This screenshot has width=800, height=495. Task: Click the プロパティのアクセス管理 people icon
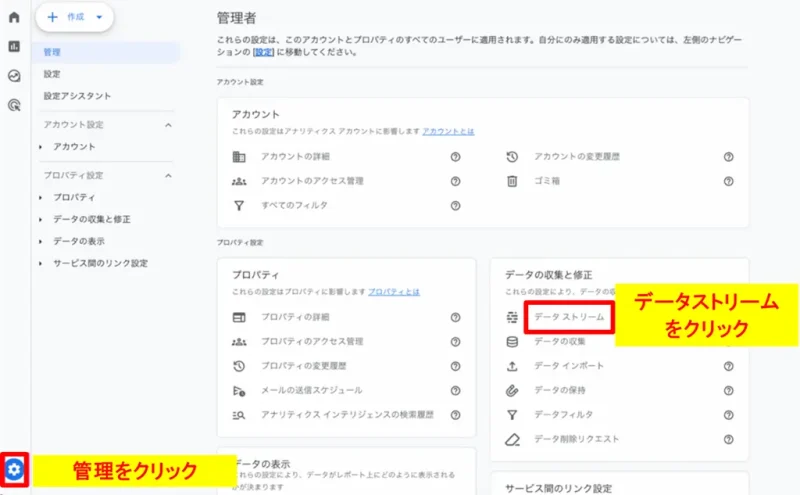pyautogui.click(x=239, y=342)
